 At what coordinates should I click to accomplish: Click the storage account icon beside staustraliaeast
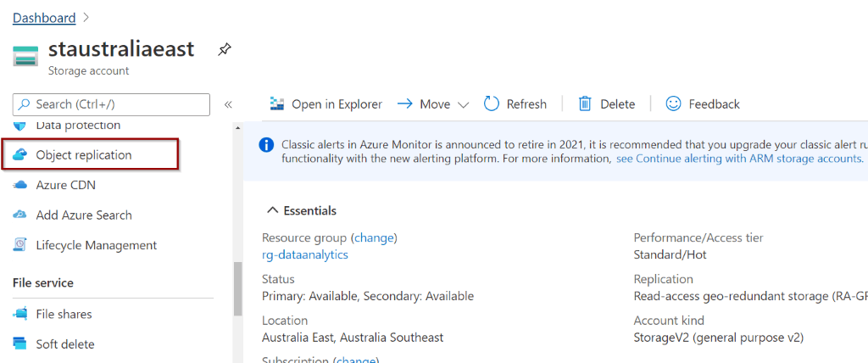click(x=25, y=57)
